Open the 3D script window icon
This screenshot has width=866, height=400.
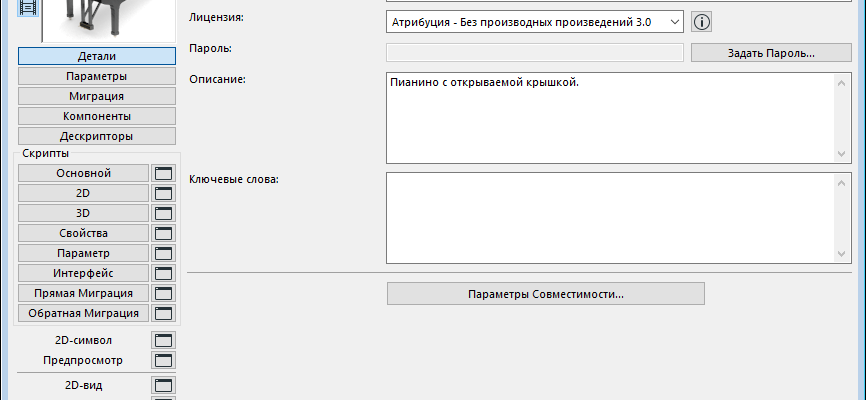tap(162, 214)
